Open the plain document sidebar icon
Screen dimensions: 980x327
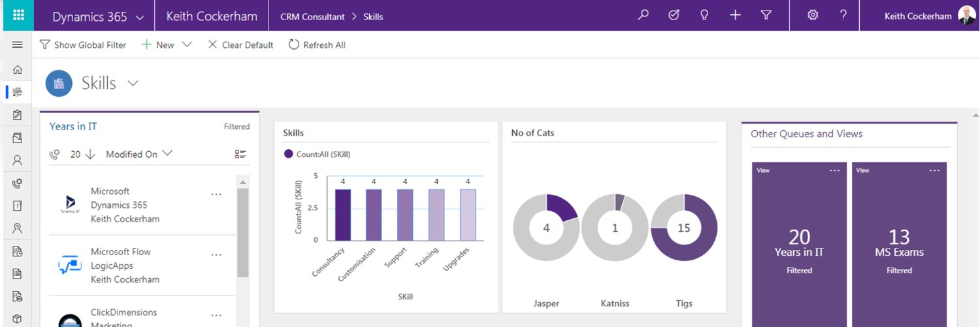(x=18, y=273)
